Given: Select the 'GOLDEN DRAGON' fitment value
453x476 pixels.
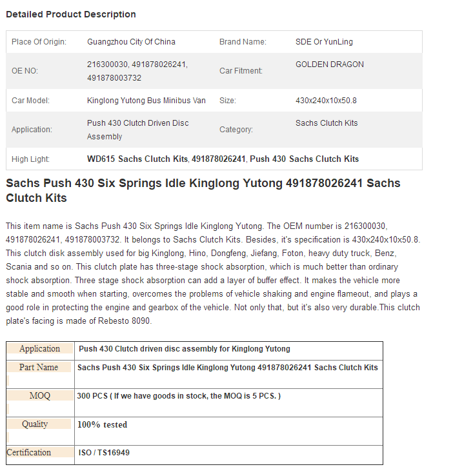Looking at the screenshot, I should coord(330,64).
